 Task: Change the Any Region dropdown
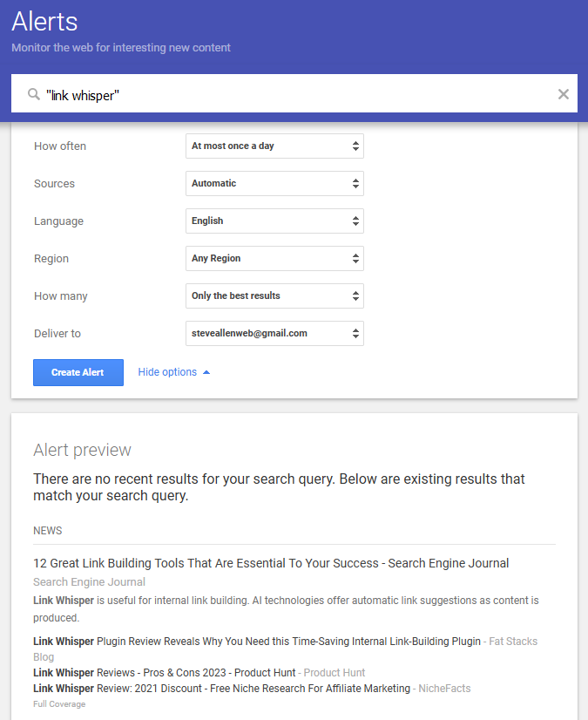click(274, 259)
